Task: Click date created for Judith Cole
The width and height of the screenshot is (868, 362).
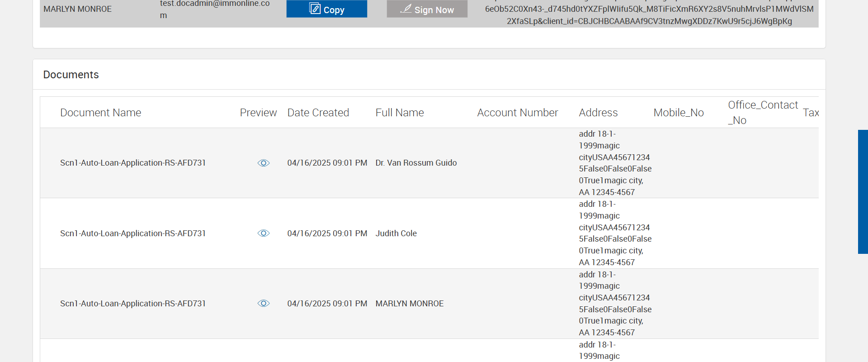Action: 327,233
